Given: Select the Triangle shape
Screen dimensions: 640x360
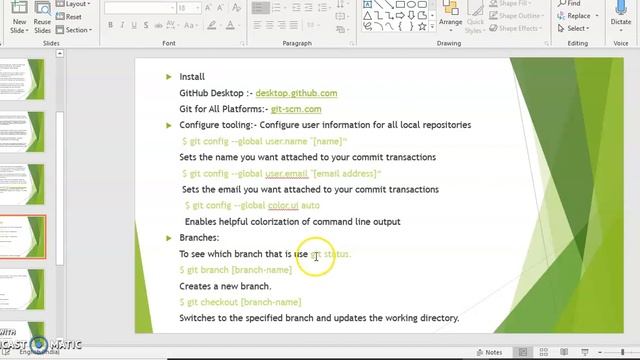Looking at the screenshot, I should (368, 16).
